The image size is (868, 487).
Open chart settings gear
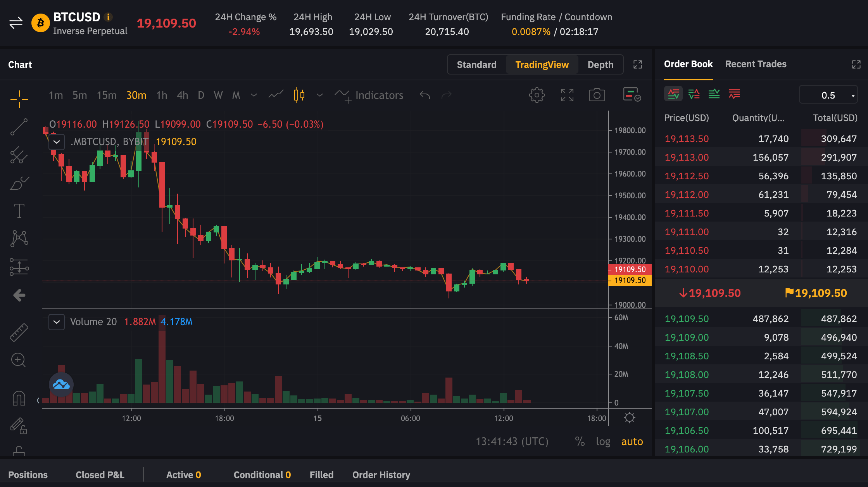click(537, 95)
